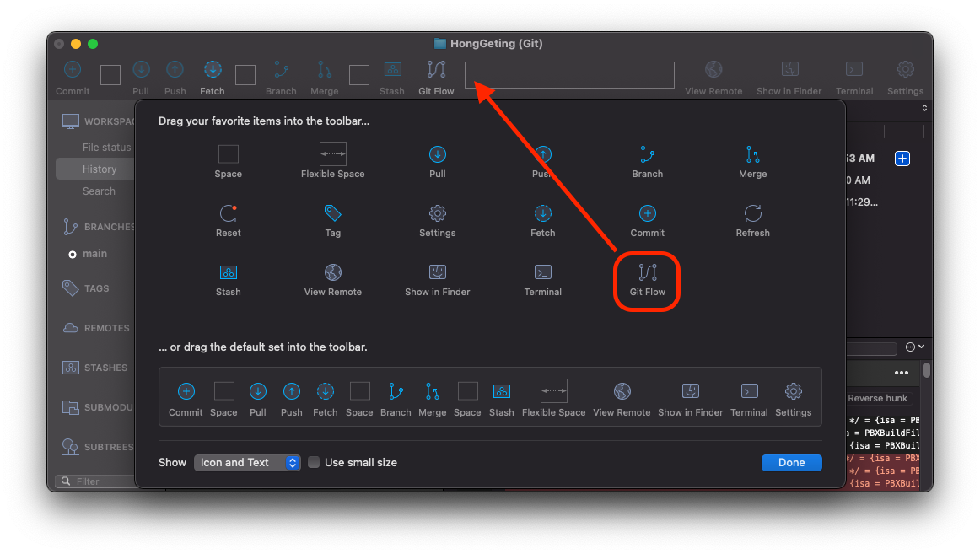This screenshot has height=554, width=980.
Task: Select the Commit item in the favorites palette
Action: (647, 220)
